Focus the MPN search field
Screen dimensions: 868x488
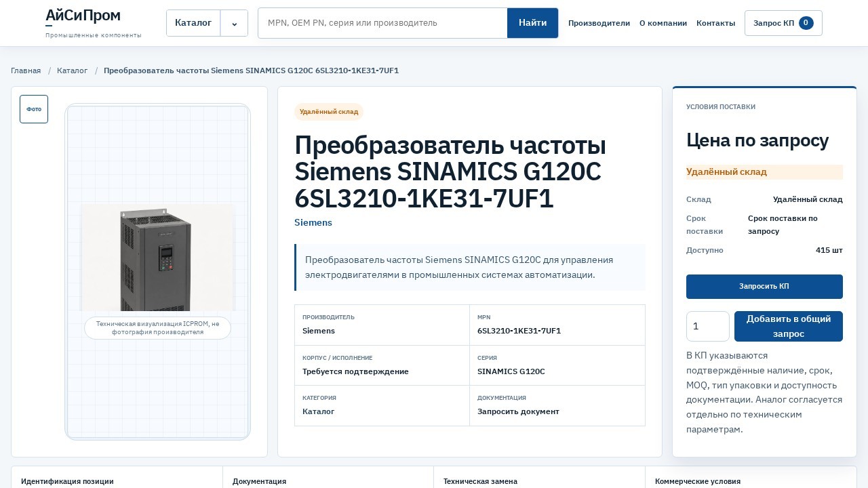pyautogui.click(x=382, y=23)
